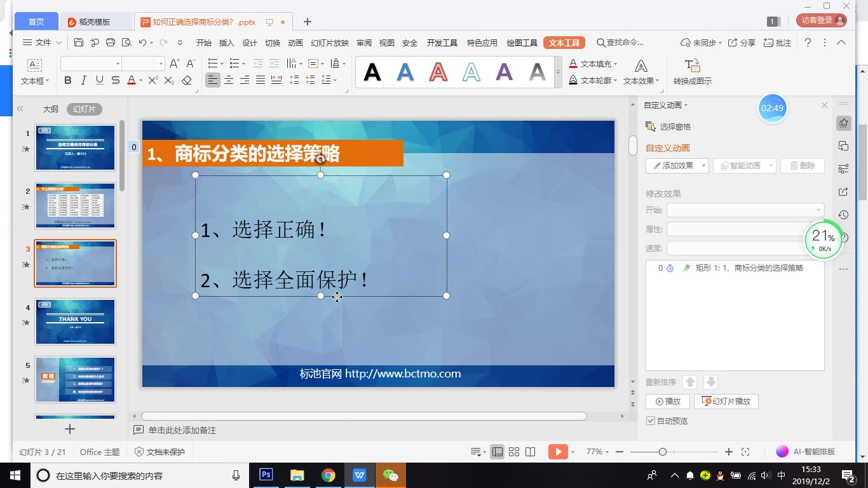Open the 文本效果 dropdown
The image size is (868, 488).
tap(641, 81)
